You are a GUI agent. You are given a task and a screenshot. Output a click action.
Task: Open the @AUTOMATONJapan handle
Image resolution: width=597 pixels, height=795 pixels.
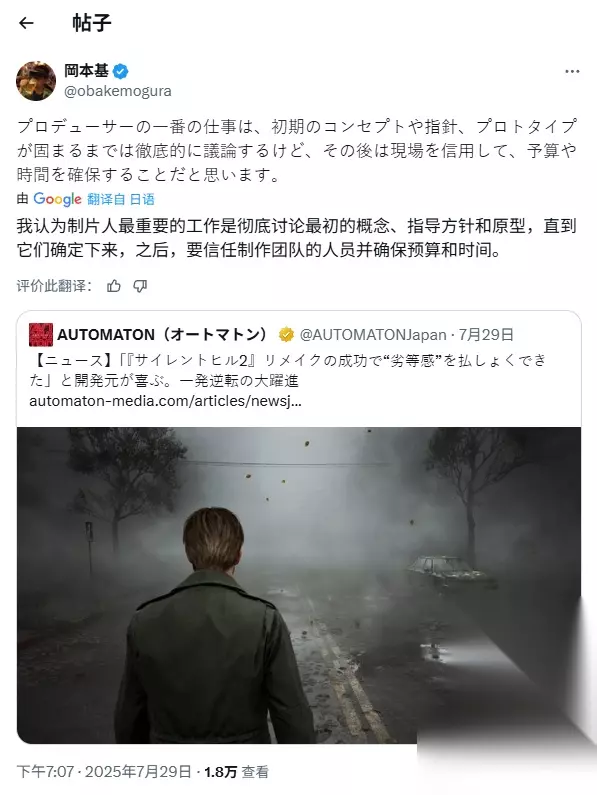click(373, 335)
